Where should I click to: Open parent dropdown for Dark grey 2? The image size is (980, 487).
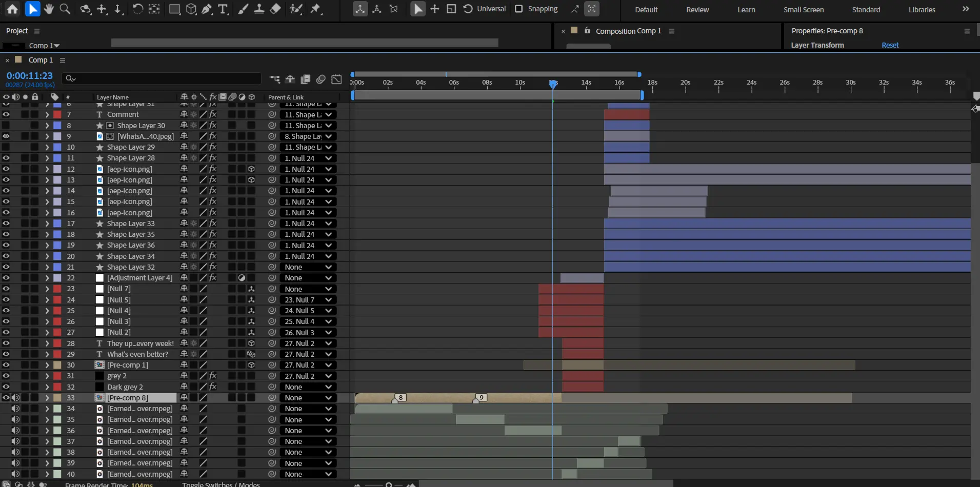tap(308, 387)
